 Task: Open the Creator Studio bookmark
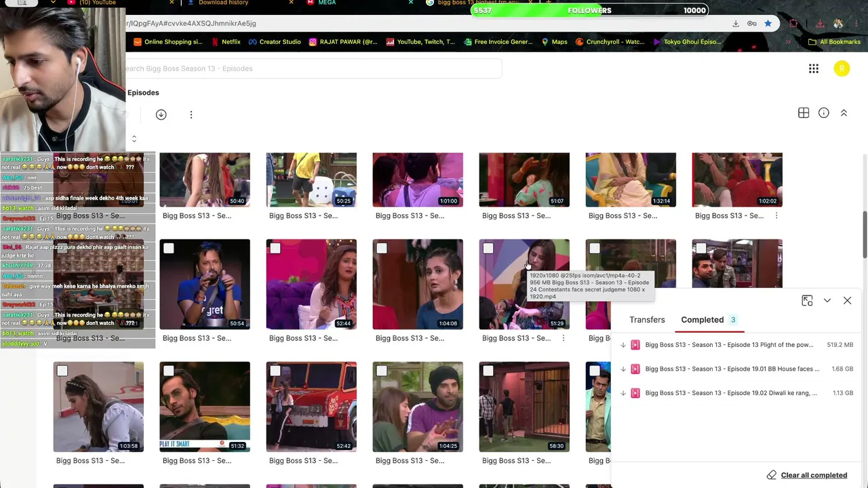click(275, 42)
